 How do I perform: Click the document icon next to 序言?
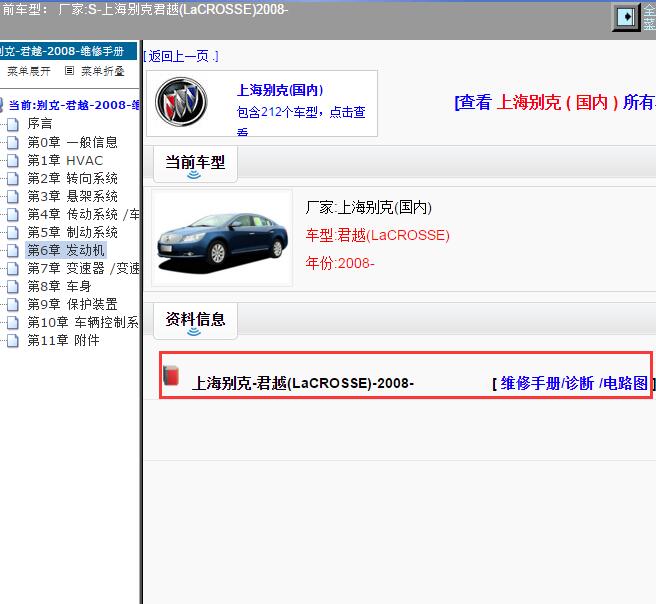click(x=13, y=124)
